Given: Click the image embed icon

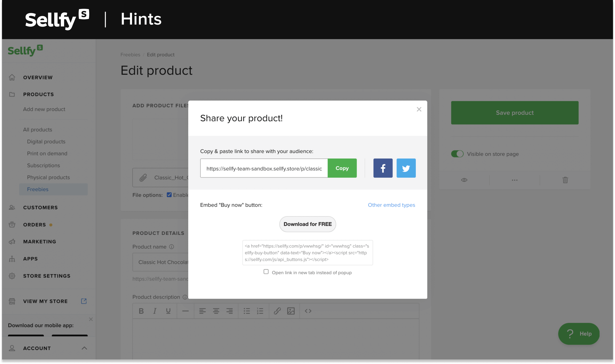Looking at the screenshot, I should pyautogui.click(x=291, y=311).
